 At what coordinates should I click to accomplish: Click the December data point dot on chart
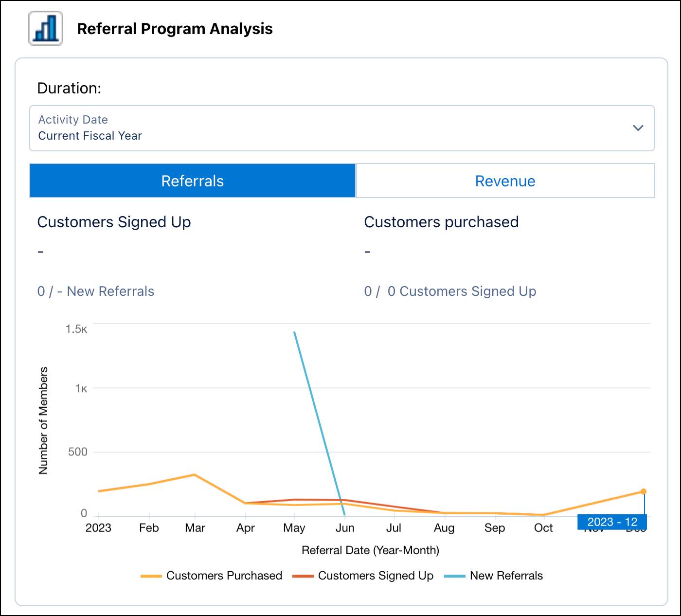pyautogui.click(x=644, y=491)
